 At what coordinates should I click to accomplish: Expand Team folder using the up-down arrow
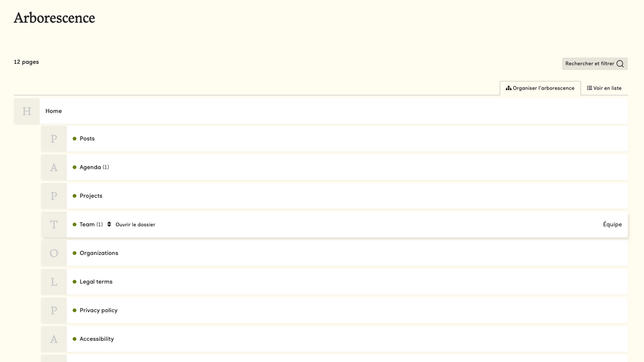coord(109,224)
